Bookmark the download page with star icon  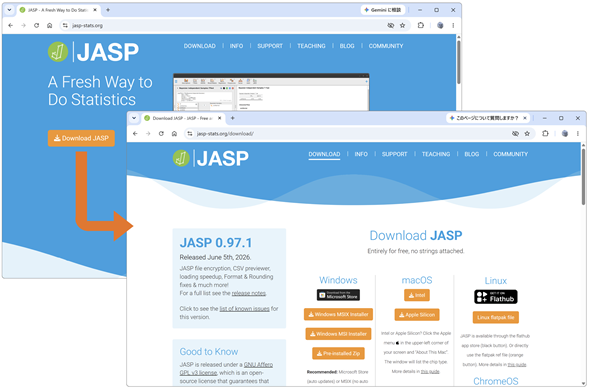[527, 134]
